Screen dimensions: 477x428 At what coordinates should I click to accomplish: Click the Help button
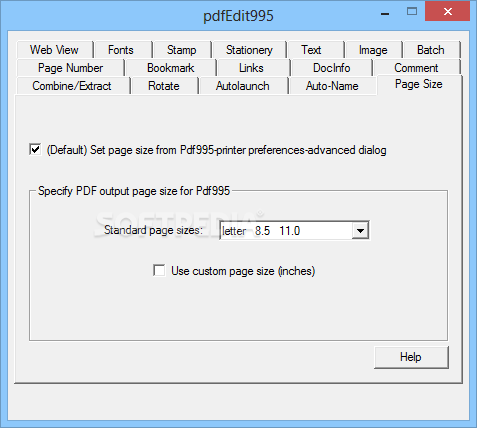point(411,357)
